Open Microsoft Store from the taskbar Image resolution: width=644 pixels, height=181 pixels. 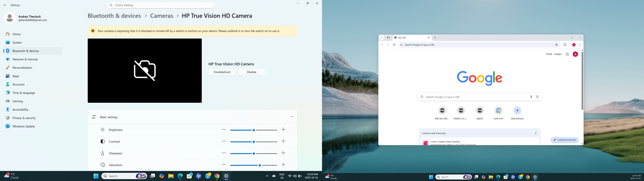point(190,176)
